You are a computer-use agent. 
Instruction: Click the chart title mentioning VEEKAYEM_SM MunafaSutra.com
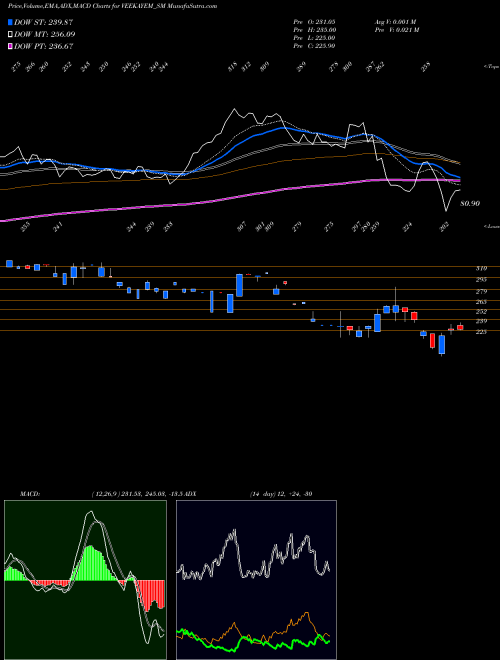[x=113, y=6]
